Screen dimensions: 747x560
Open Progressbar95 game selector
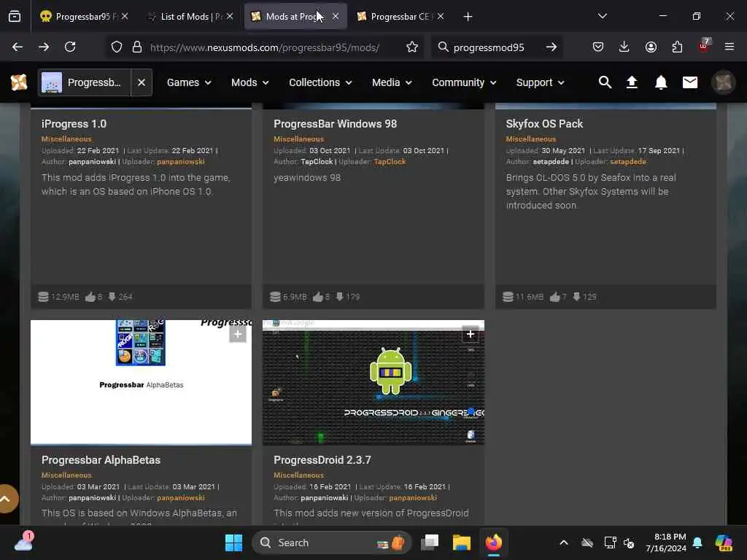click(85, 82)
